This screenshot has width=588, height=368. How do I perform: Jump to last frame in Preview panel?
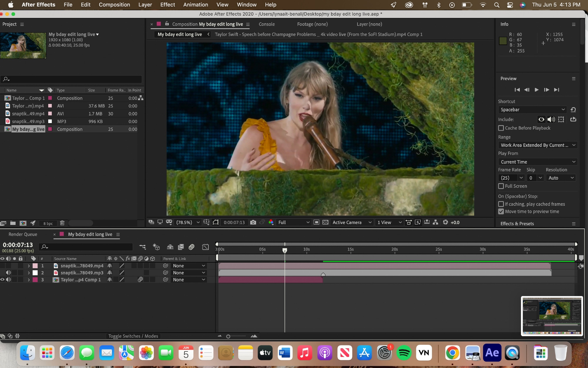pos(557,90)
